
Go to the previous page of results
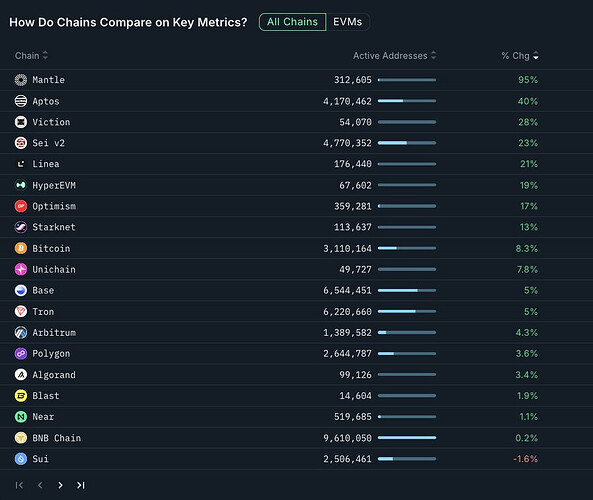pyautogui.click(x=40, y=485)
